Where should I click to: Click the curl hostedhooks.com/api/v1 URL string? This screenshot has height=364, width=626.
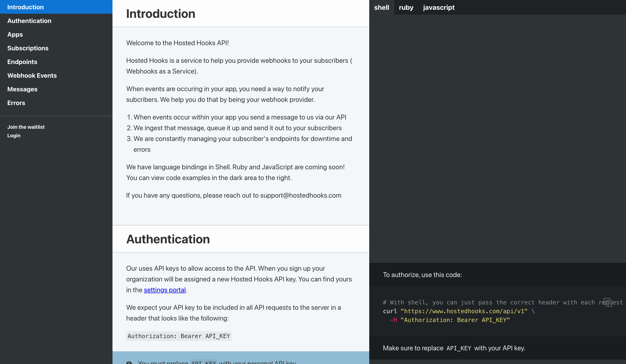click(x=464, y=311)
